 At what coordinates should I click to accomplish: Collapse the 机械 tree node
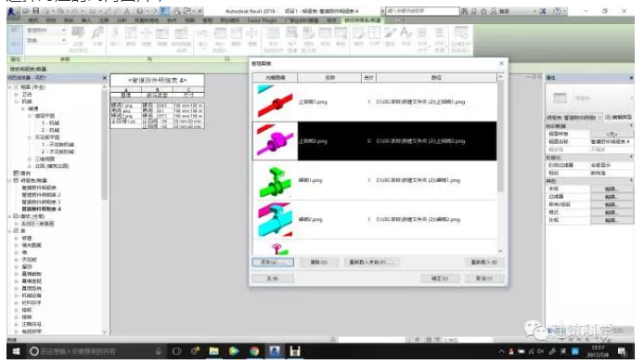(17, 101)
